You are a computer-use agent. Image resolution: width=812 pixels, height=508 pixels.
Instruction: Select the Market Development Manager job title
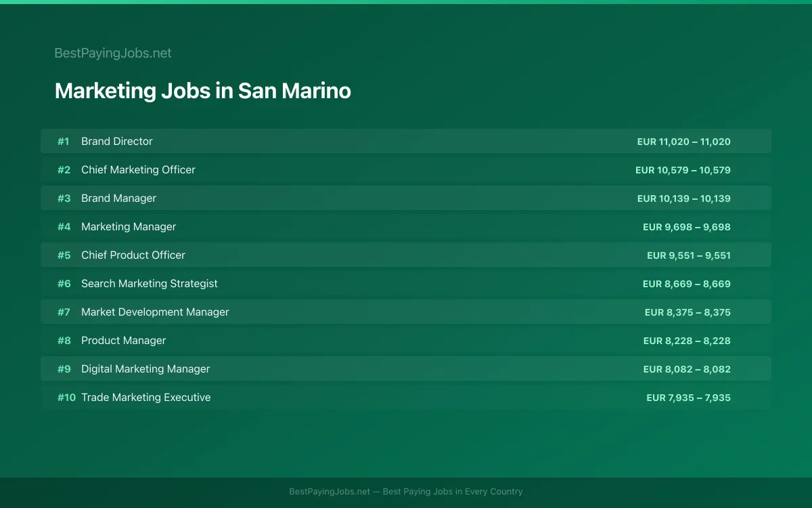pos(155,312)
